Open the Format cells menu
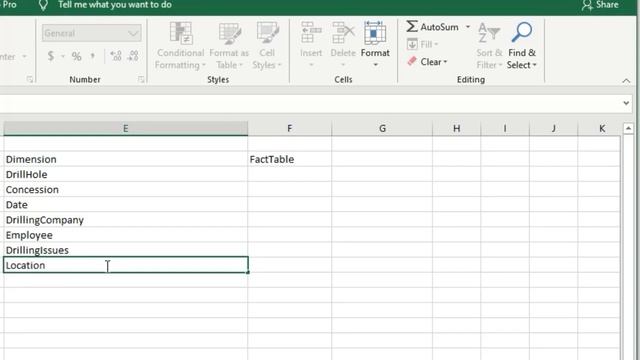The image size is (640, 360). pos(375,45)
